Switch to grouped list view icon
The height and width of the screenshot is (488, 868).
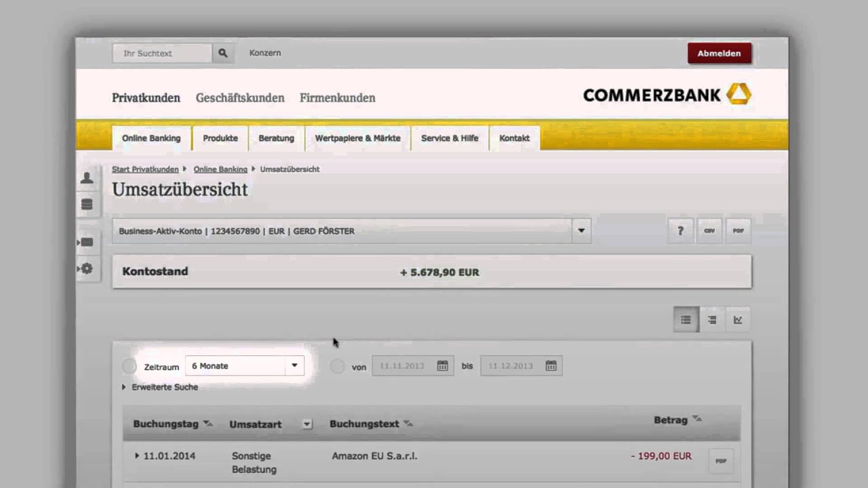712,320
